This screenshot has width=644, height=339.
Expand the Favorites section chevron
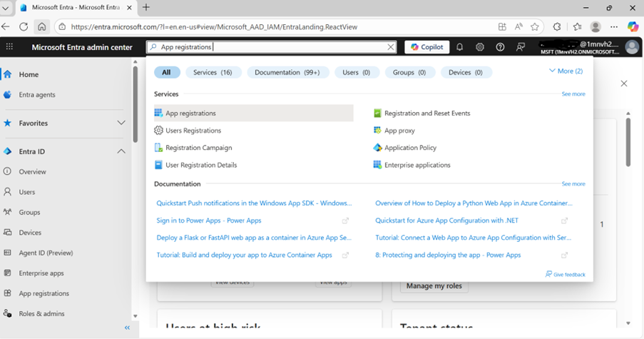point(121,123)
